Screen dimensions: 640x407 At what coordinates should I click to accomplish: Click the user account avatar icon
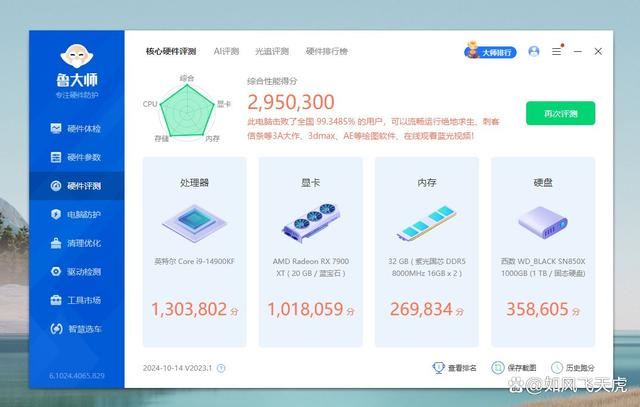tap(533, 51)
